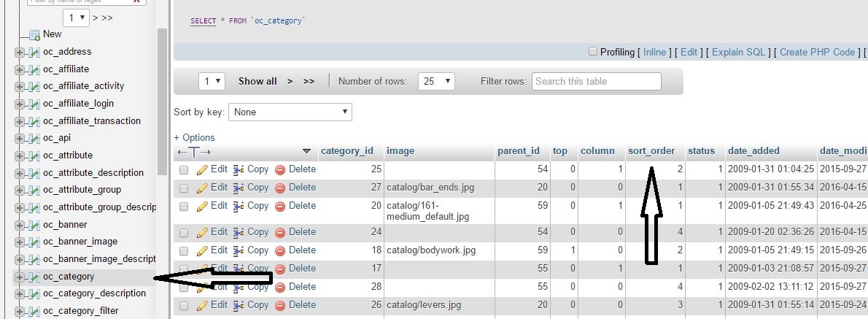Click the table icon beside oc_affiliate_login
Image resolution: width=868 pixels, height=319 pixels.
pos(34,104)
